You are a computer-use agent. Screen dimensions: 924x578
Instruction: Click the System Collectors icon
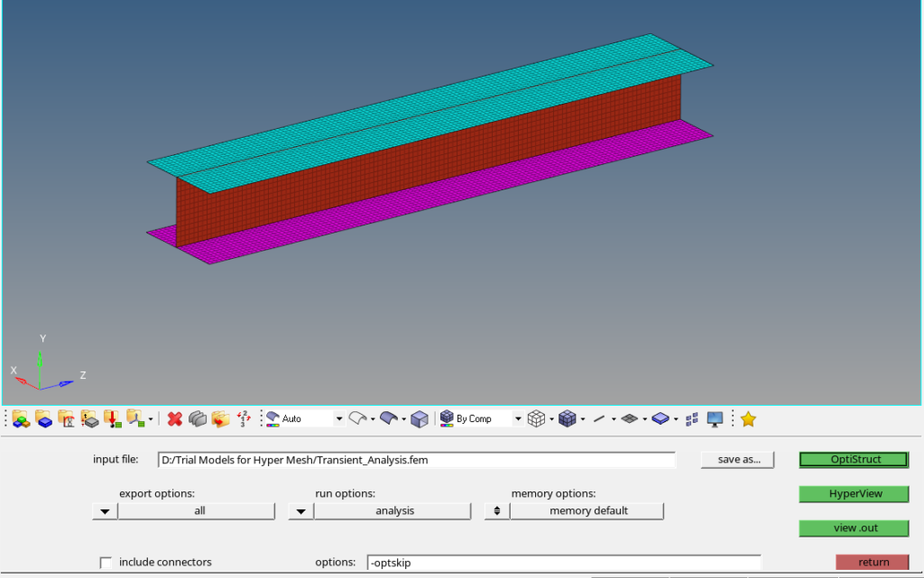[135, 419]
